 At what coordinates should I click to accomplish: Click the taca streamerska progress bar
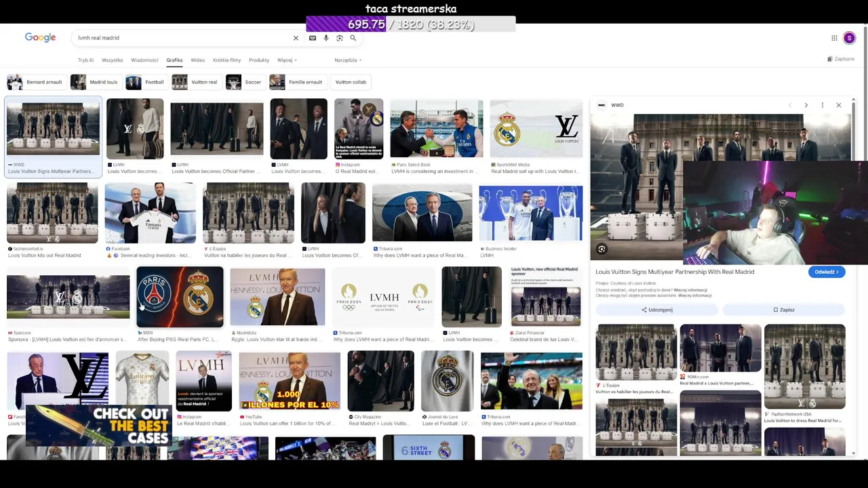411,24
